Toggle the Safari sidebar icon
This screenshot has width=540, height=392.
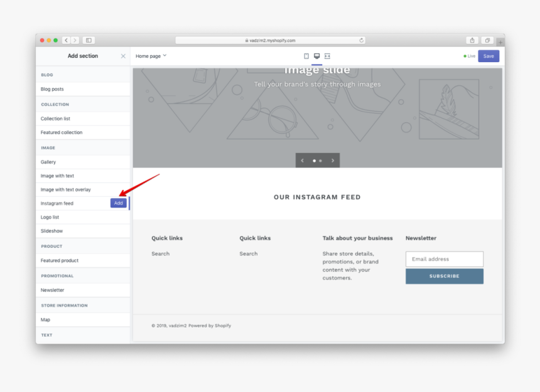point(89,40)
